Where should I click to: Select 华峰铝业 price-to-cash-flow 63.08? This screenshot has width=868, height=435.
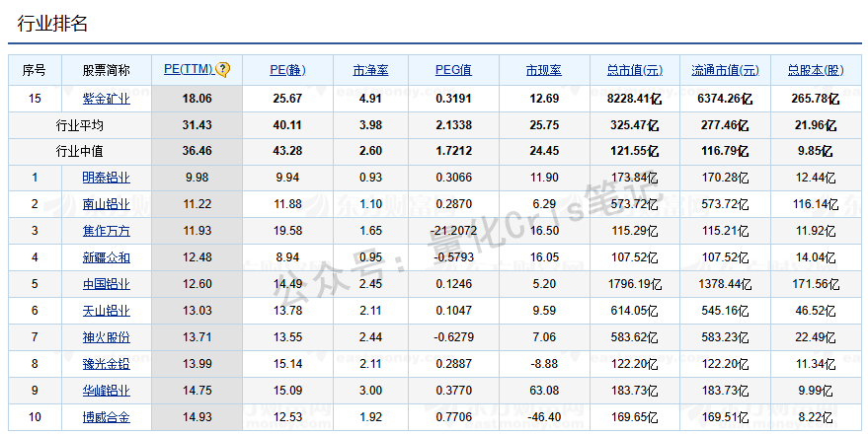coord(544,391)
